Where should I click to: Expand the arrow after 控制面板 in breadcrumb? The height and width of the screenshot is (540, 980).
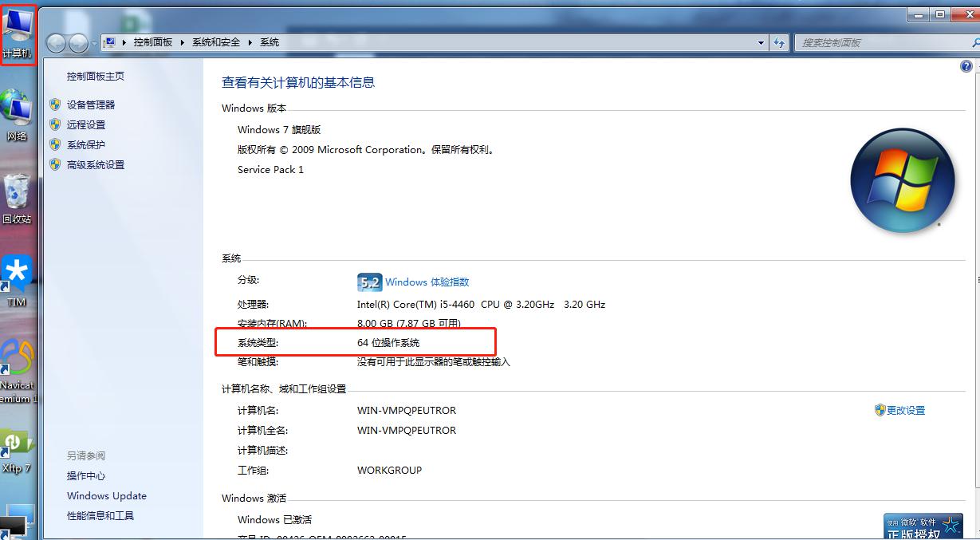point(182,42)
